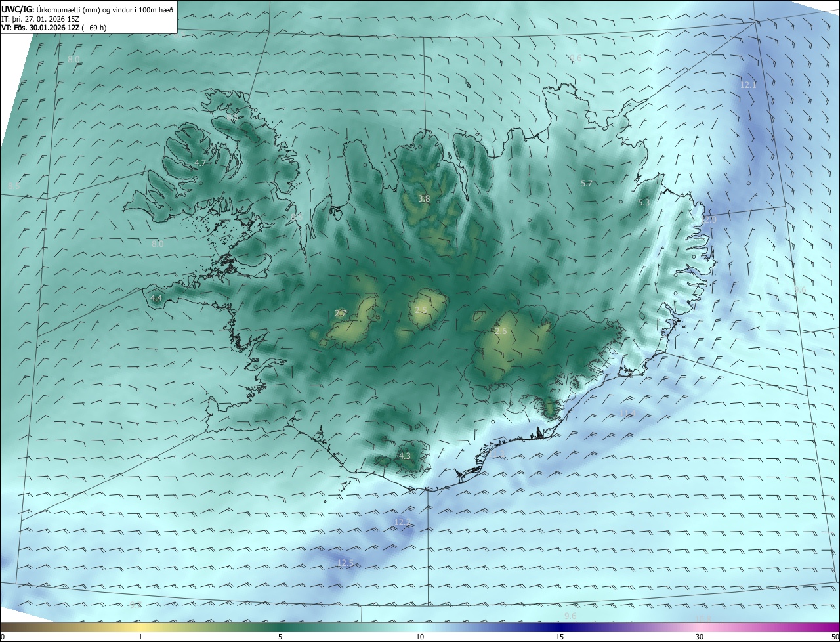Image resolution: width=840 pixels, height=642 pixels.
Task: Click the 5.3 value label
Action: point(644,203)
